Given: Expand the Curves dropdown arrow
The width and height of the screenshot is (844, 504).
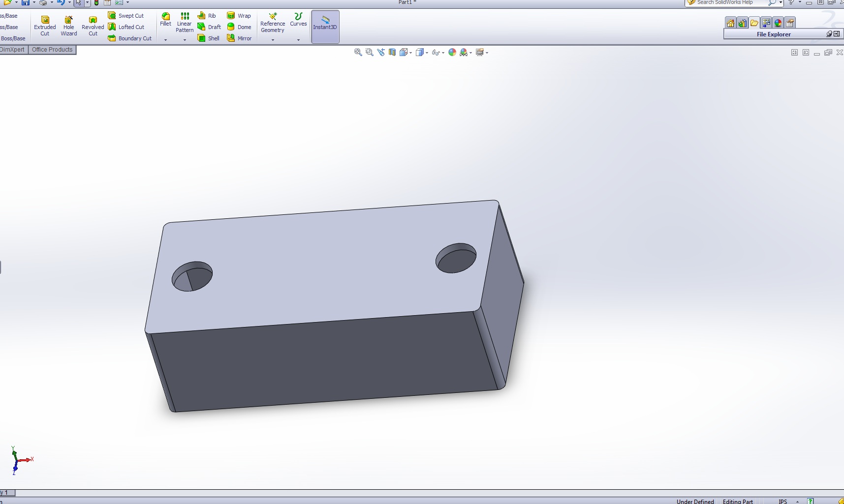Looking at the screenshot, I should tap(298, 40).
